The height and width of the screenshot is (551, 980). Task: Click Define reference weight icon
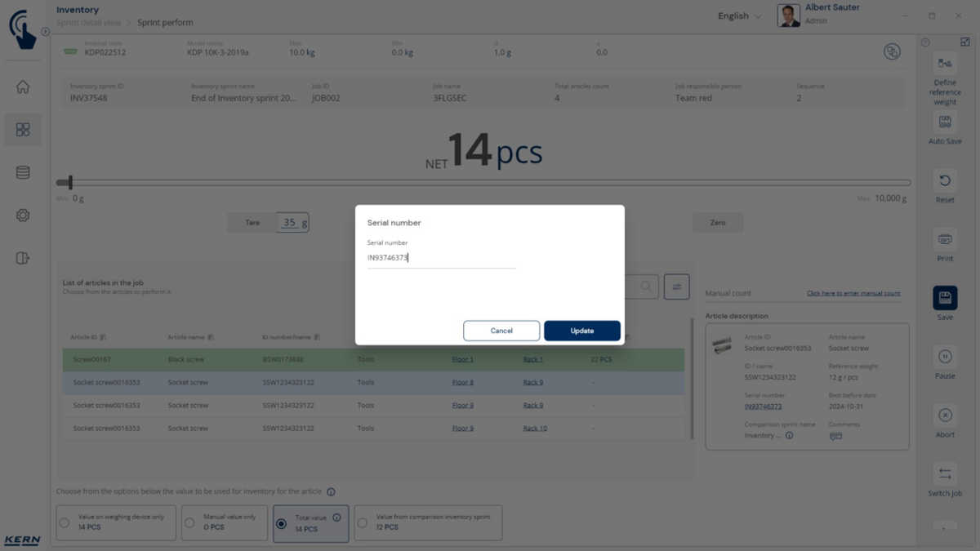point(945,64)
